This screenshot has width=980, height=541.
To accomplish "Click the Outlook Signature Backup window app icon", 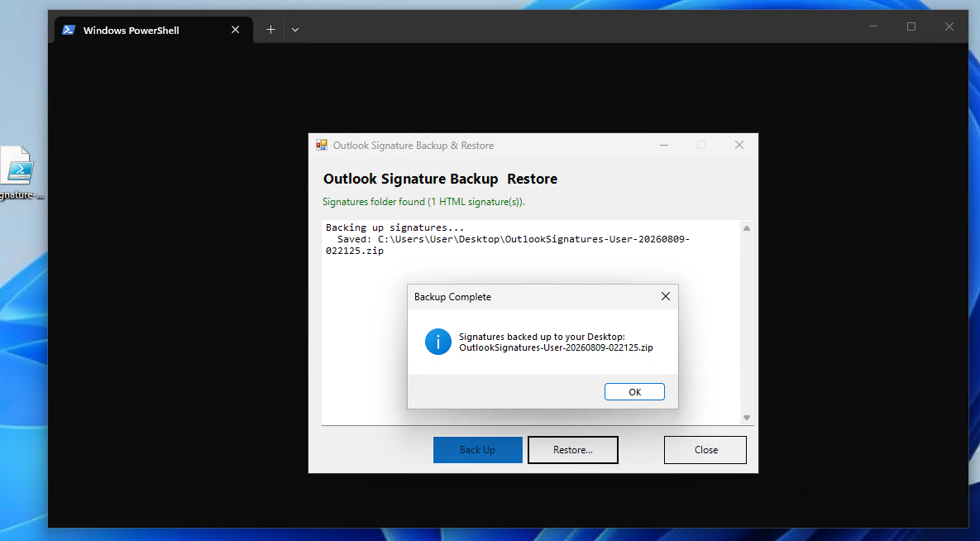I will tap(322, 145).
